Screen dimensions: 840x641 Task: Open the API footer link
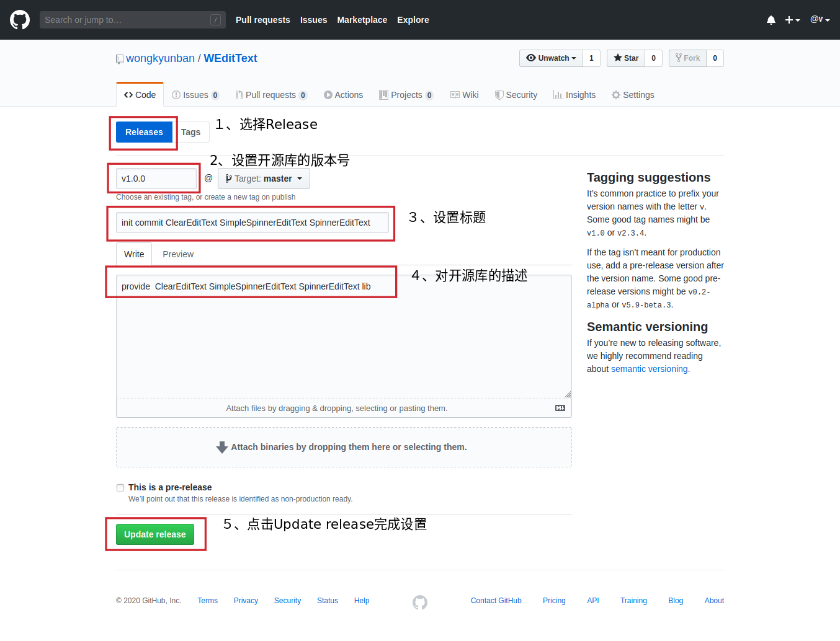(x=593, y=601)
